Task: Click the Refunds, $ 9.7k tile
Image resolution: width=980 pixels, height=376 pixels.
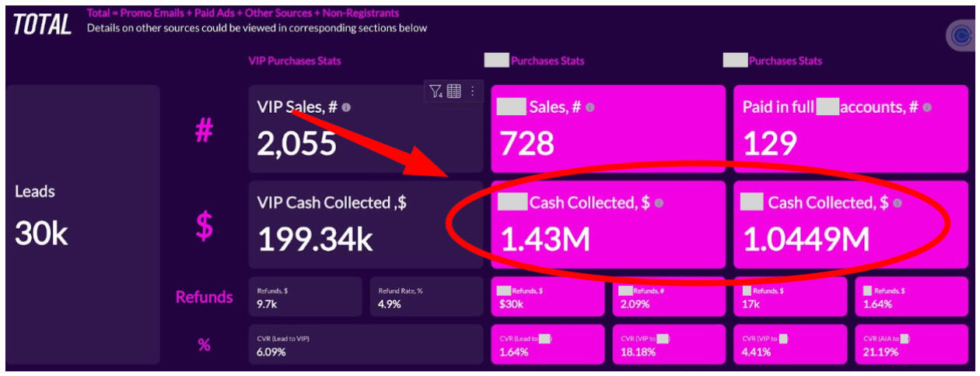Action: click(x=305, y=297)
